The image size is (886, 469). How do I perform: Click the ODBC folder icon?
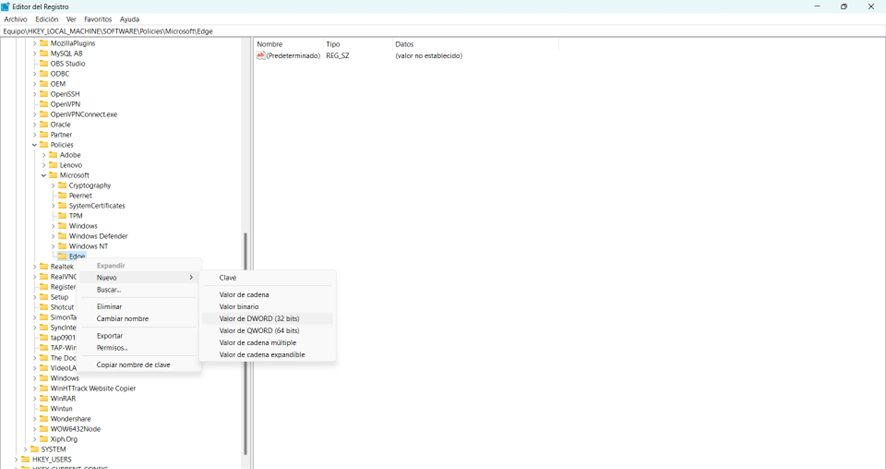(44, 73)
